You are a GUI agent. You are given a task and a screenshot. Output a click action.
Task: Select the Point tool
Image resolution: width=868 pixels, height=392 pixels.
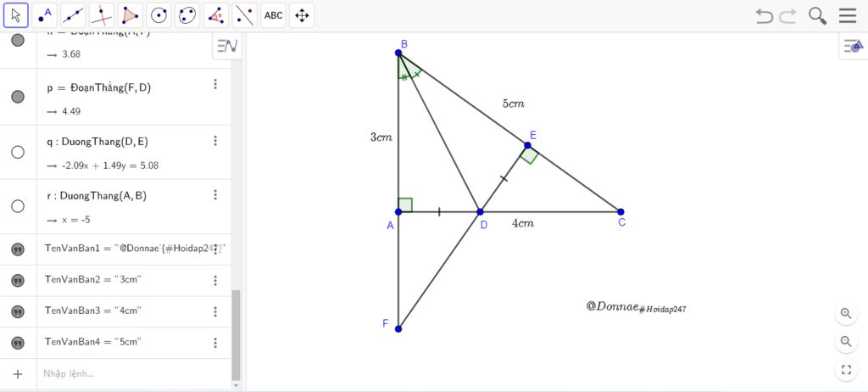coord(44,15)
